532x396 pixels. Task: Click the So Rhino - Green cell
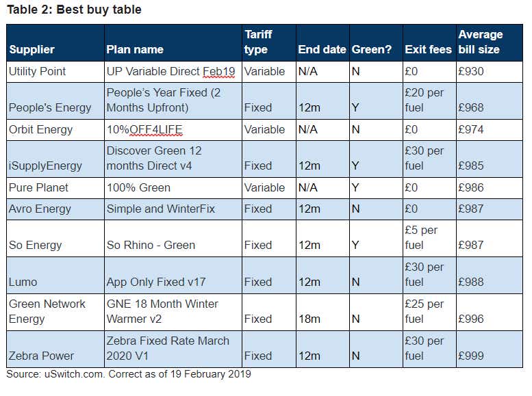click(x=173, y=238)
